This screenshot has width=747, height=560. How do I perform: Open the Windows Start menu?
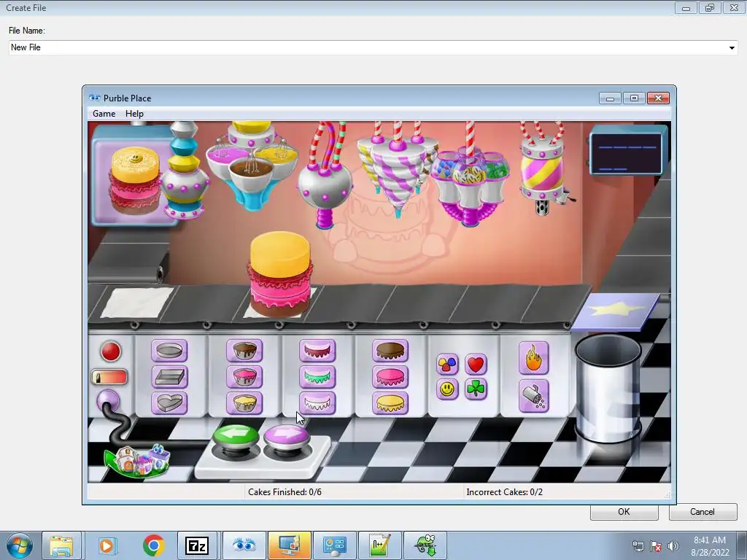pyautogui.click(x=20, y=545)
